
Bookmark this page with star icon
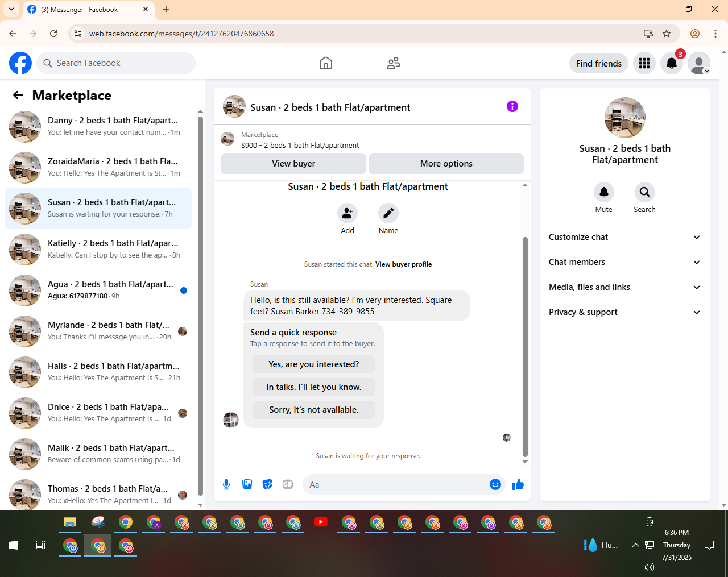click(667, 34)
